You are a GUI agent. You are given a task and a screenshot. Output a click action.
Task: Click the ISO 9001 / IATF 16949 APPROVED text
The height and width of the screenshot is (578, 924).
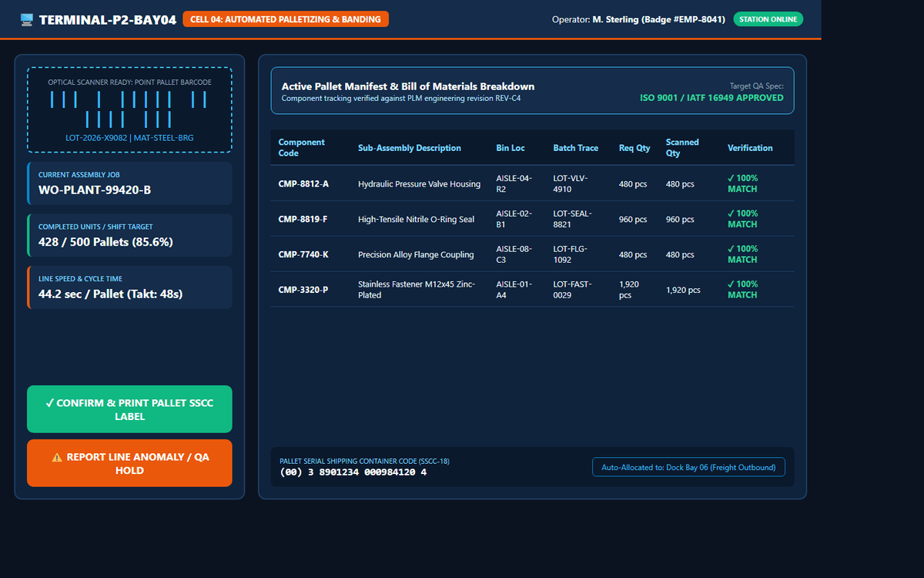pyautogui.click(x=712, y=98)
